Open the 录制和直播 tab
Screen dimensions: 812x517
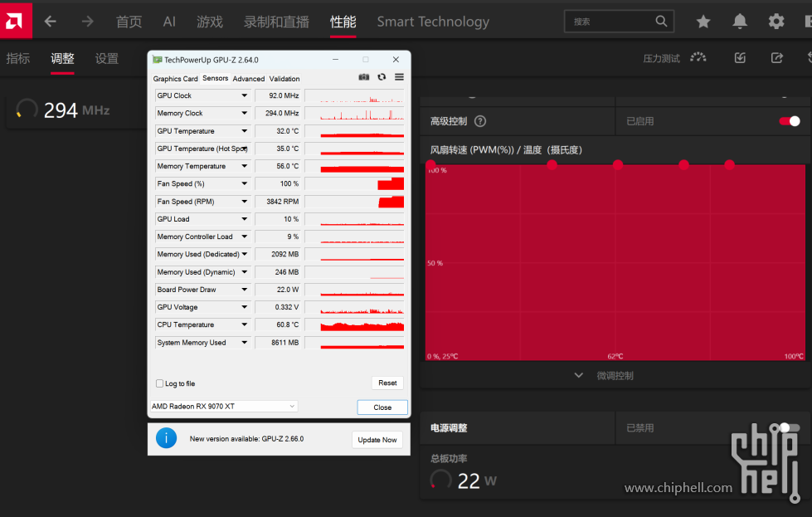[276, 22]
